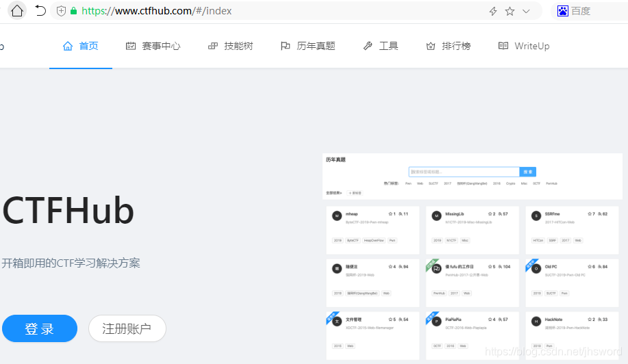Viewport: 628px width, 364px height.
Task: Open the WriteUp section
Action: click(x=523, y=46)
